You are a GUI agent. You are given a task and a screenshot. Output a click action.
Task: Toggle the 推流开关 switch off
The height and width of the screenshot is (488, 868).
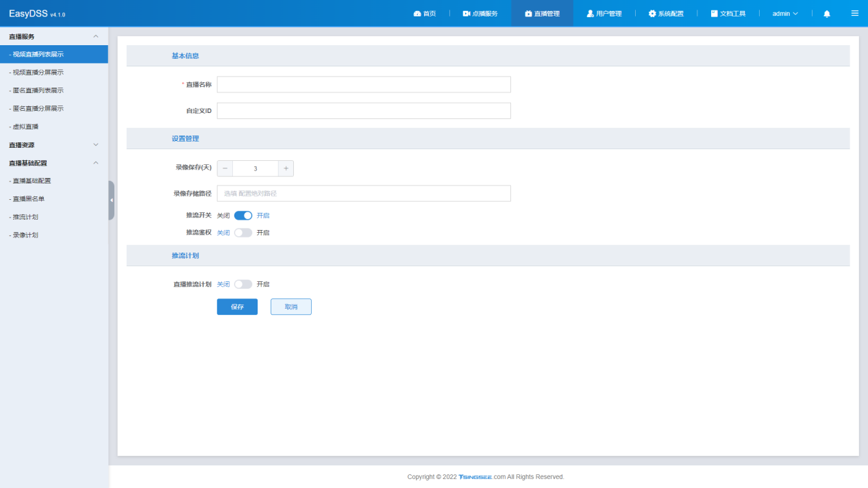(243, 215)
